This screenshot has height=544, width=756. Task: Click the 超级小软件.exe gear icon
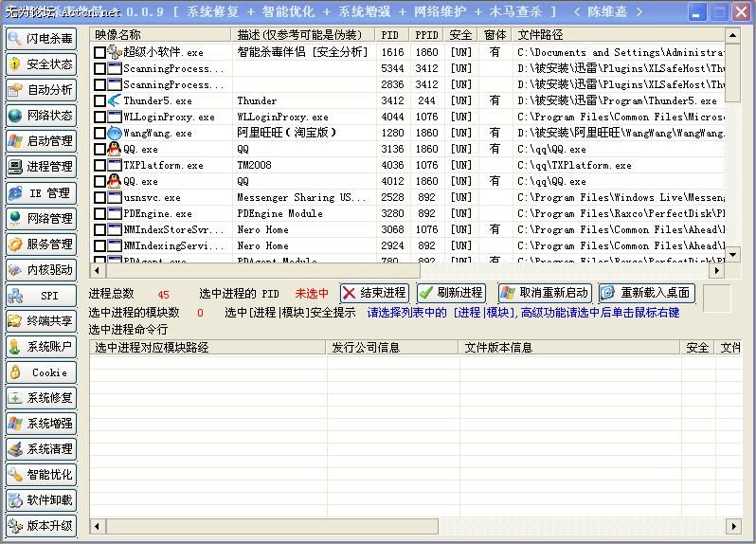click(x=115, y=51)
